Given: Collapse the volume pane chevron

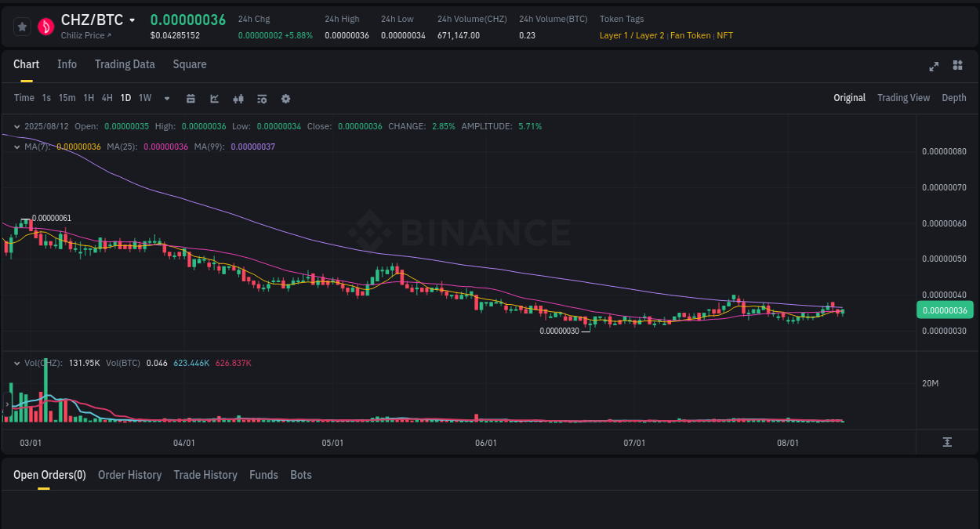Looking at the screenshot, I should tap(17, 362).
